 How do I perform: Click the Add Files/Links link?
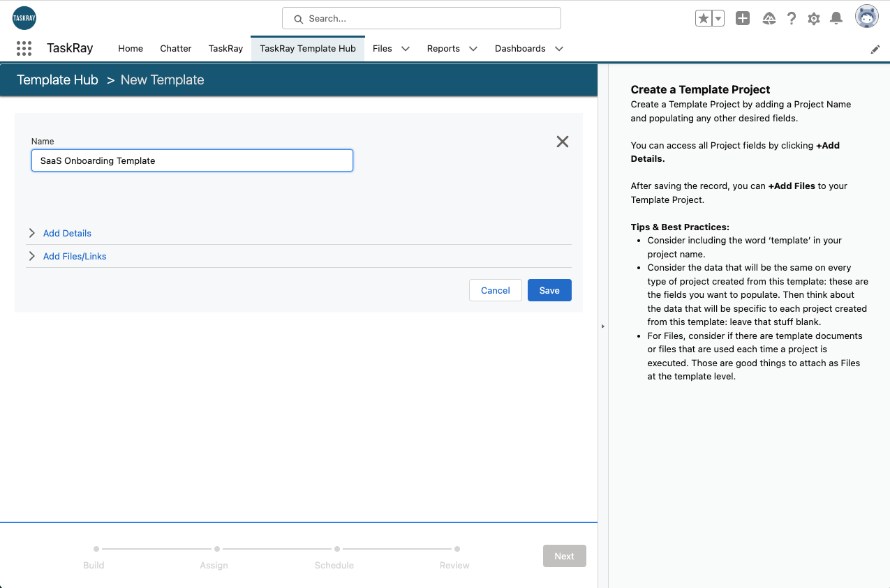[x=75, y=256]
